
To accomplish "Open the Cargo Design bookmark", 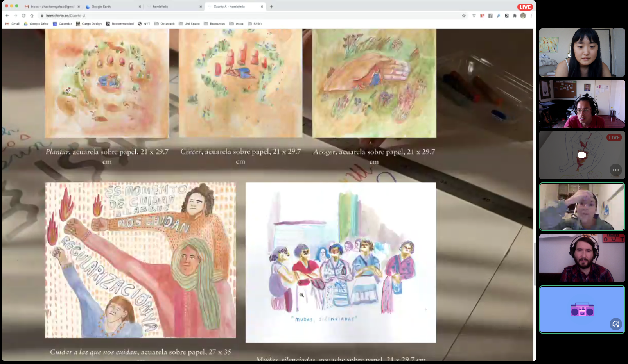I will (89, 24).
